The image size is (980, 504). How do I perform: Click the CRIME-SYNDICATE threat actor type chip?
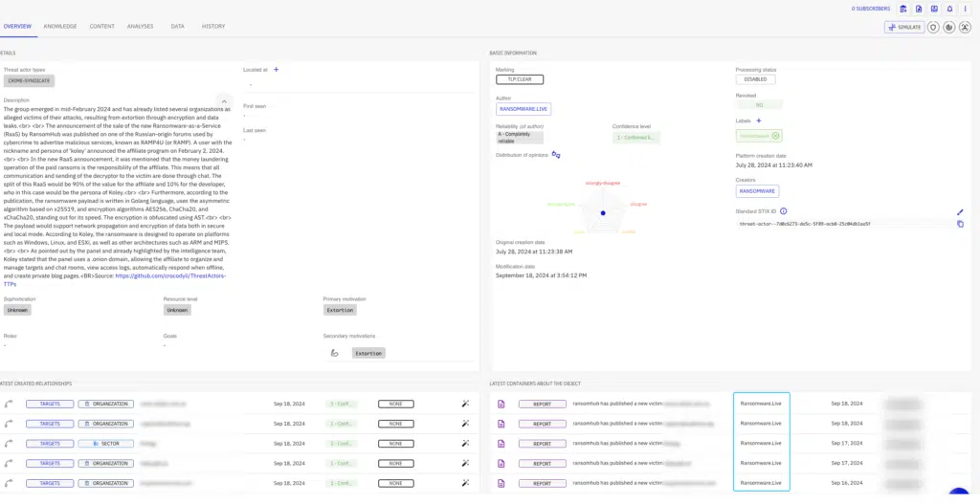click(29, 81)
